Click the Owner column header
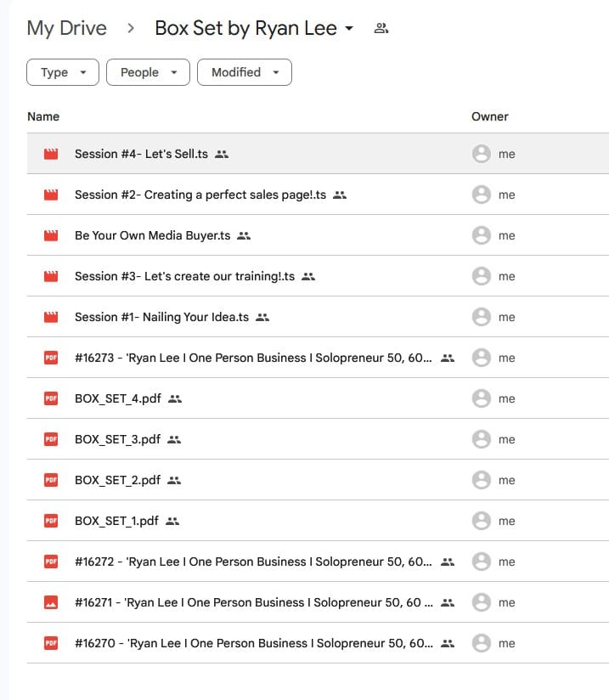The width and height of the screenshot is (609, 700). coord(490,116)
